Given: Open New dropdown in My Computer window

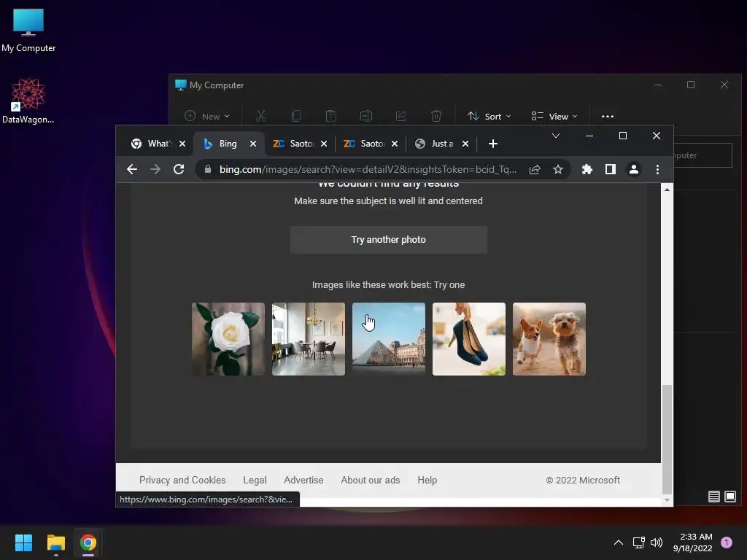Looking at the screenshot, I should pyautogui.click(x=207, y=116).
